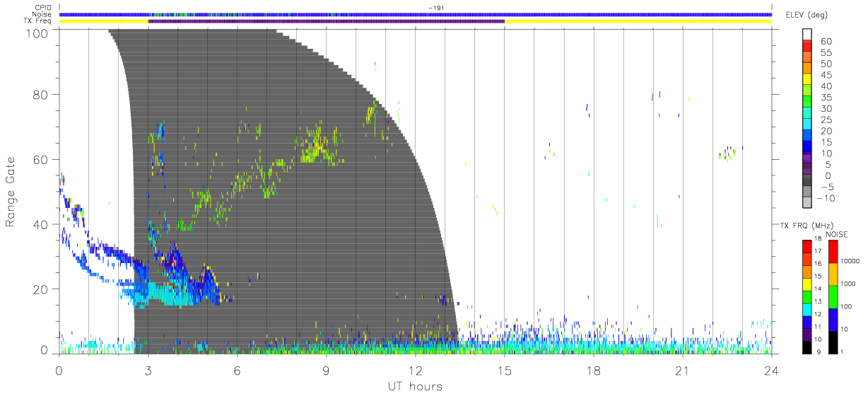The image size is (868, 401).
Task: Click the Range Gate axis title
Action: (11, 192)
